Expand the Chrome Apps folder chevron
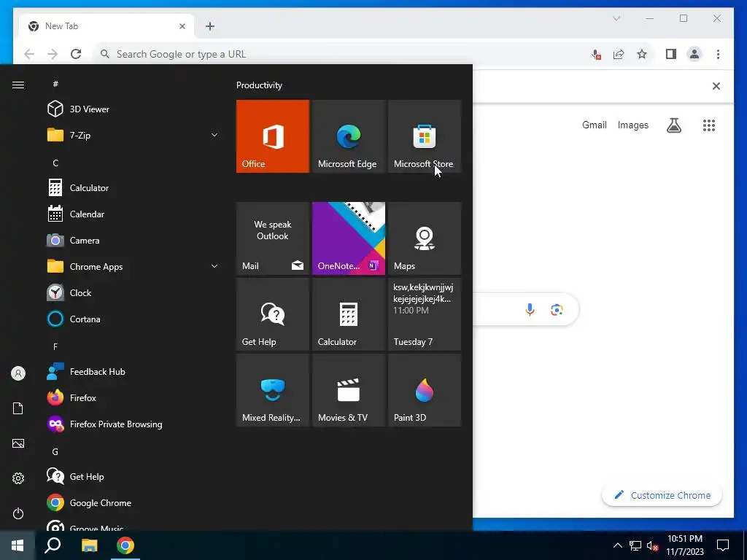This screenshot has width=747, height=560. [214, 267]
